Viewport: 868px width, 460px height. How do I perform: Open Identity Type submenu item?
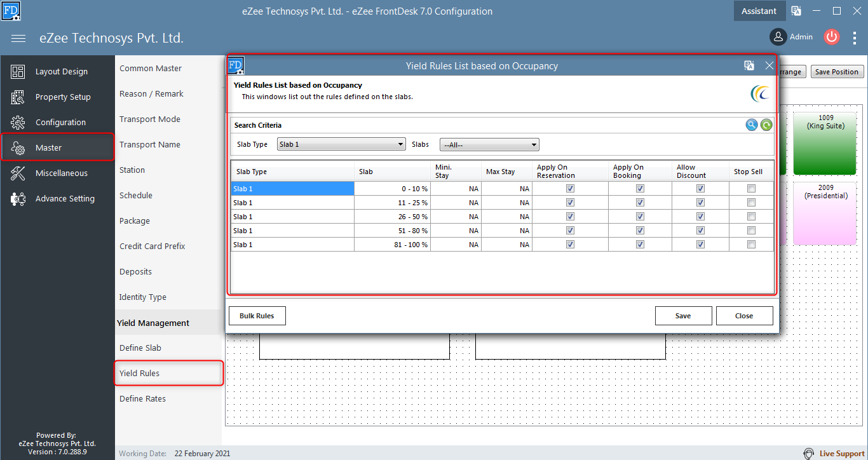143,297
